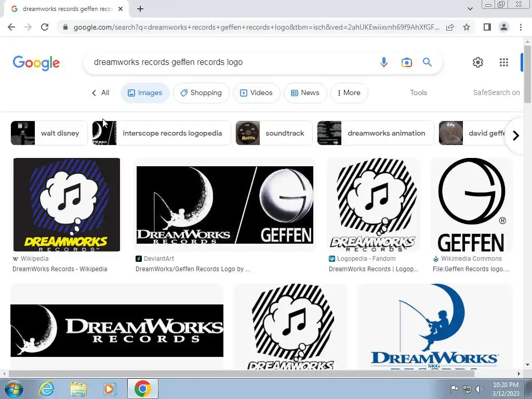Open the blue-striped DreamWorks Records Wikipedia image

click(67, 205)
